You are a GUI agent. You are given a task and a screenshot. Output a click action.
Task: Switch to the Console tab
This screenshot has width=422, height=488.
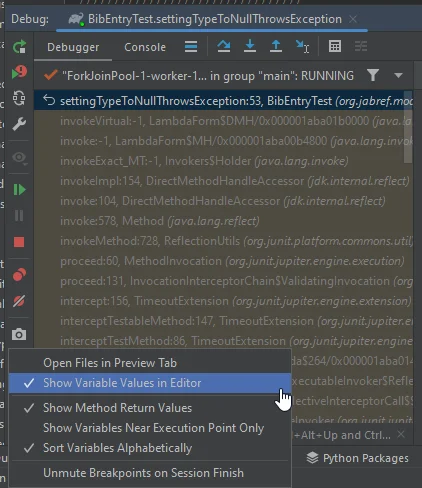coord(145,47)
